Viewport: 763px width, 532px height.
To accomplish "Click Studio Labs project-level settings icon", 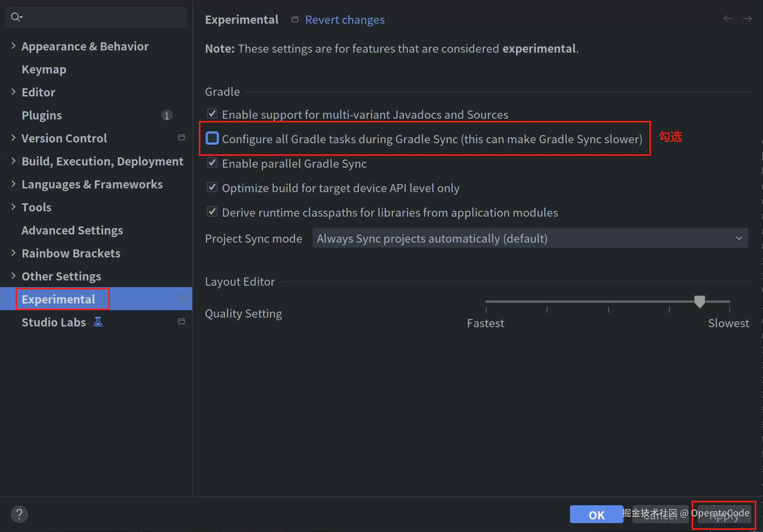I will click(181, 321).
